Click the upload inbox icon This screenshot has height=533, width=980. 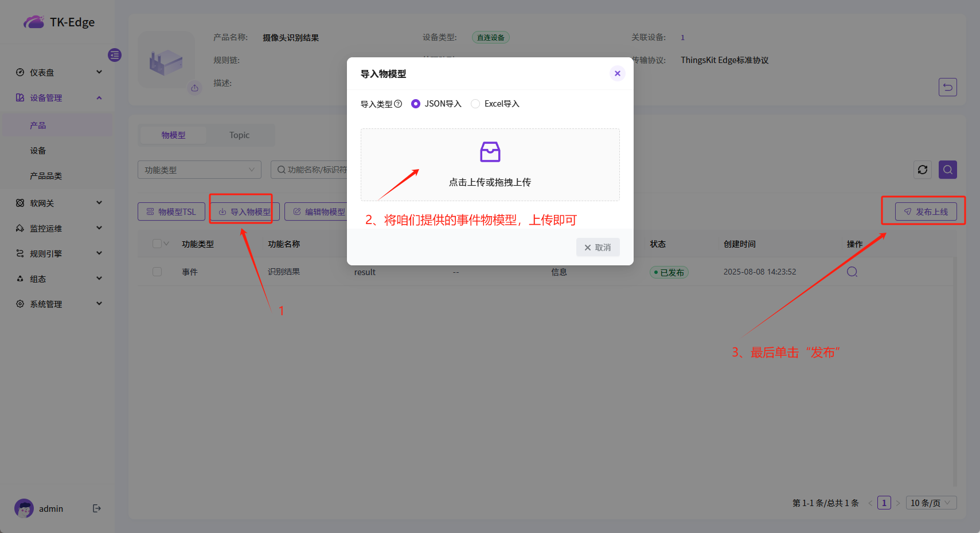(490, 152)
